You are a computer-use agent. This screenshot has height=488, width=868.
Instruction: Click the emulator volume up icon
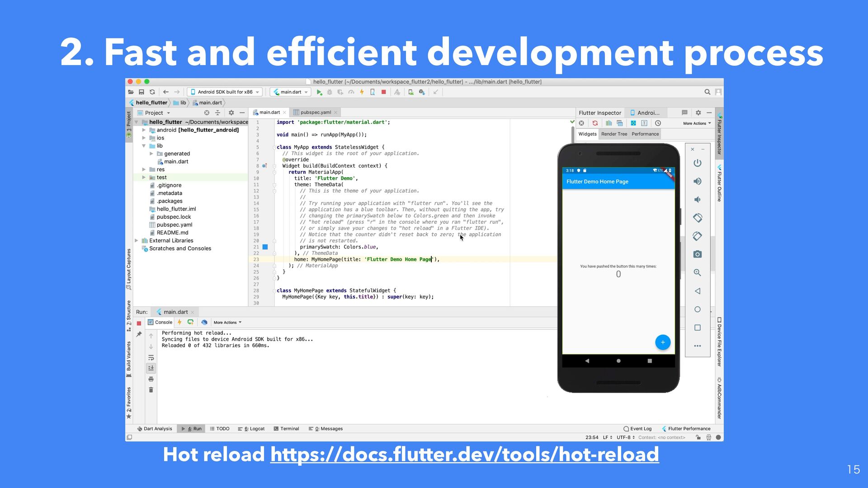[698, 181]
